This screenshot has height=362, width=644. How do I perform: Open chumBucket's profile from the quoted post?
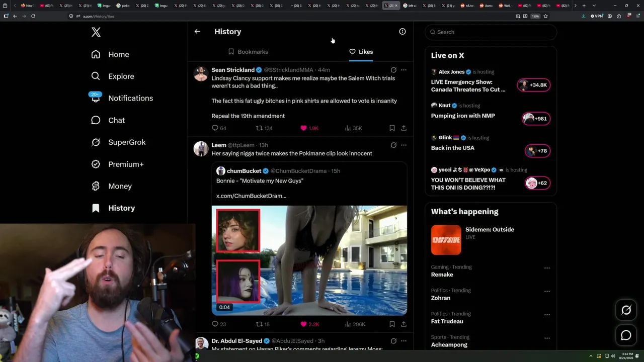(x=244, y=171)
